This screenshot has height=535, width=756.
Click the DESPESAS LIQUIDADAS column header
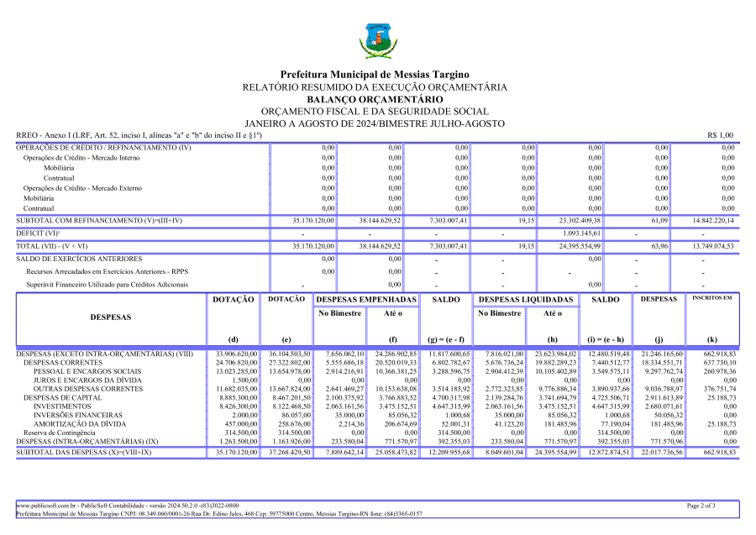[526, 300]
